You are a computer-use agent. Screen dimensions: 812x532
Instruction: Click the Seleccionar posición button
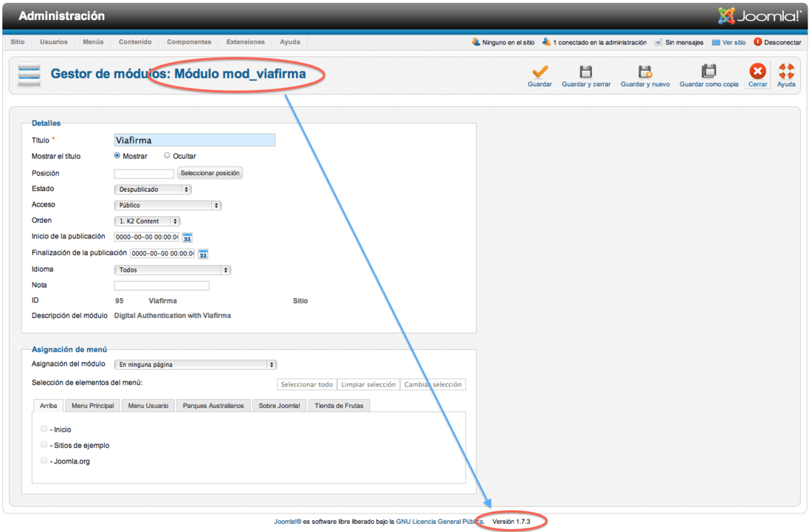[210, 173]
